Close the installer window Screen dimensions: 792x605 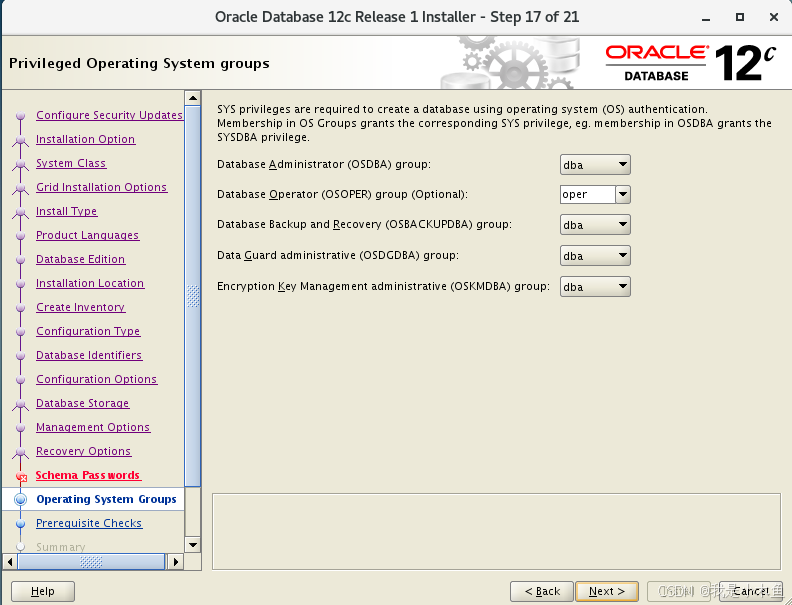pos(774,17)
